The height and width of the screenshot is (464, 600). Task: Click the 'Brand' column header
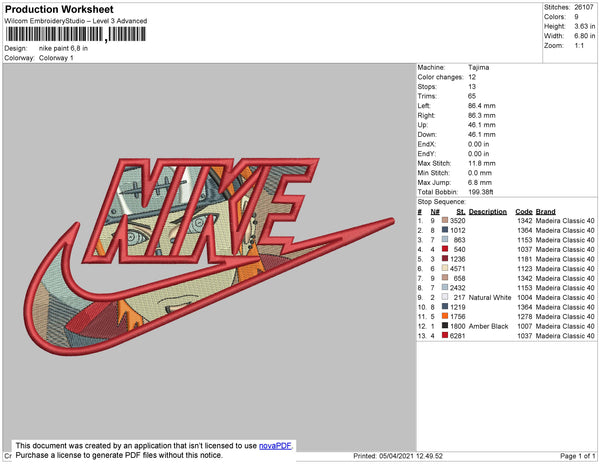(545, 212)
